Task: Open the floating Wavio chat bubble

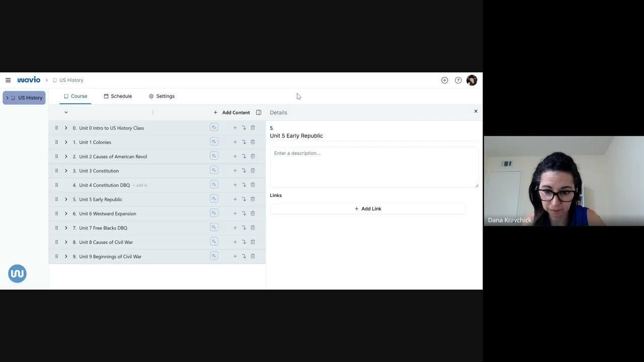Action: click(17, 274)
